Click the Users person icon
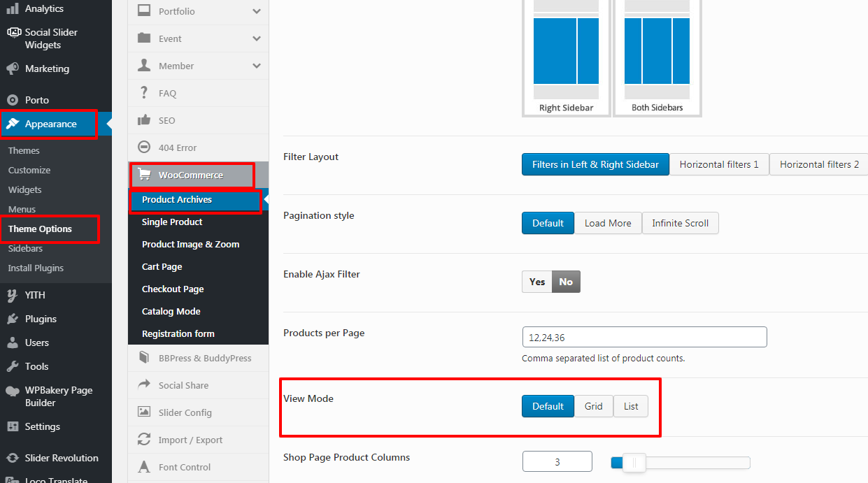 [13, 343]
